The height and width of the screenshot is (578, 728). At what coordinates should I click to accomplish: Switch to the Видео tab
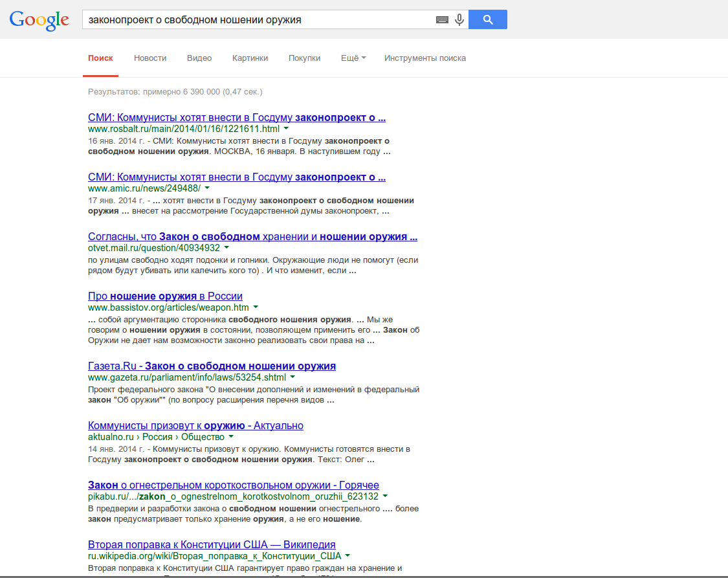pos(199,58)
